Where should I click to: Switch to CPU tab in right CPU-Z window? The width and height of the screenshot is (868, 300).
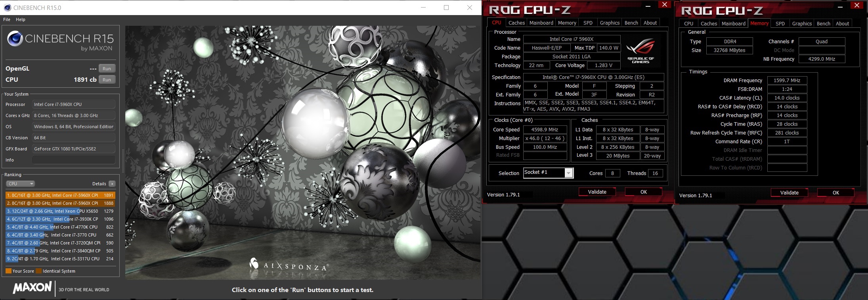point(689,24)
